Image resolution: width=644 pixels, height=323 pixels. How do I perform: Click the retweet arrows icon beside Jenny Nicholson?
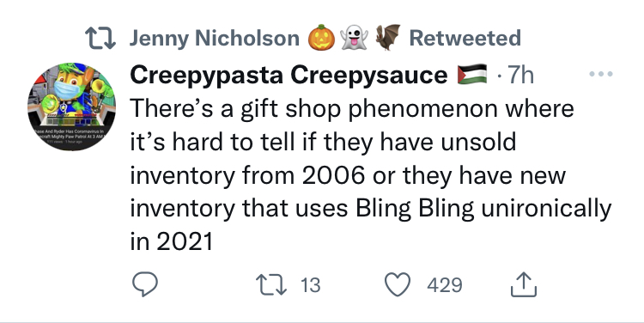100,38
